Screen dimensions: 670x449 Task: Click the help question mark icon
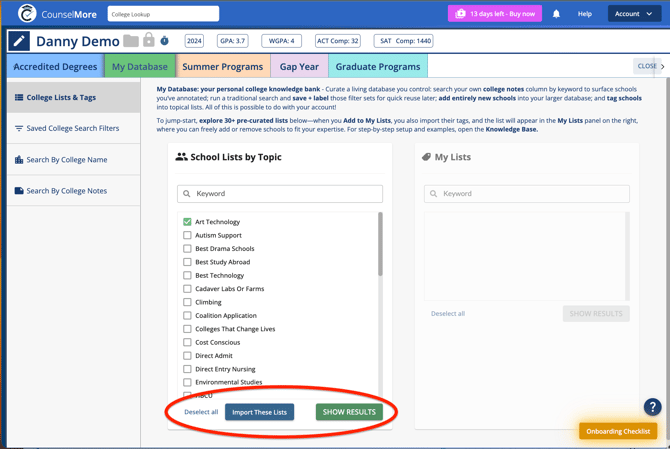coord(652,407)
